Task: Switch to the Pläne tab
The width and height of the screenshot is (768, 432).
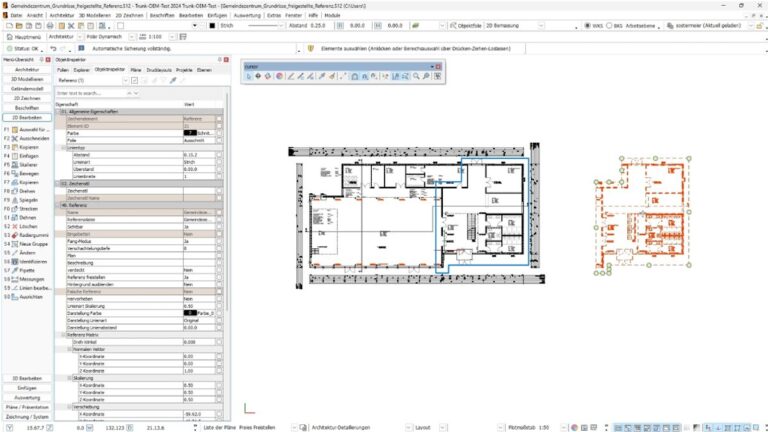Action: (136, 70)
